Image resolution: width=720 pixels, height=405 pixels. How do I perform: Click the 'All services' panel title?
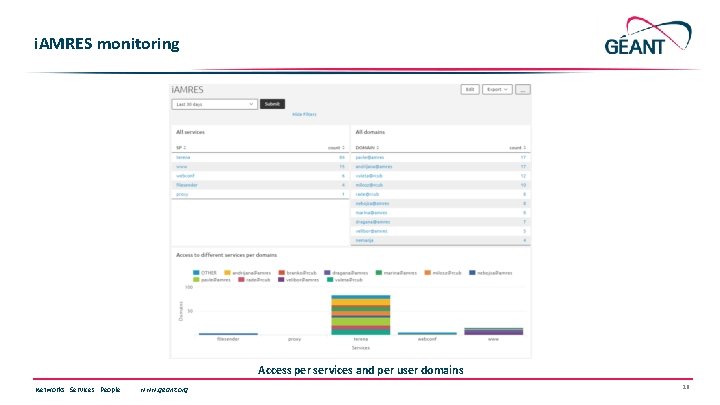coord(191,132)
